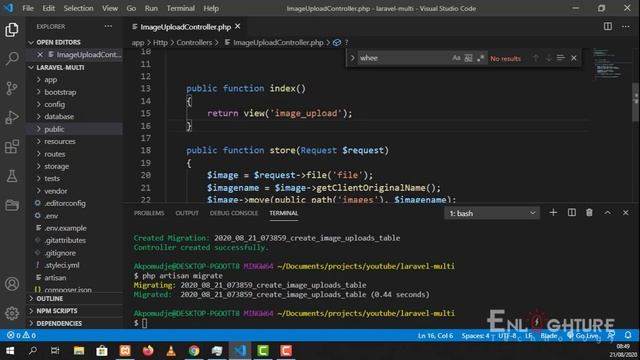Close the terminal panel
640x360 pixels.
626,213
